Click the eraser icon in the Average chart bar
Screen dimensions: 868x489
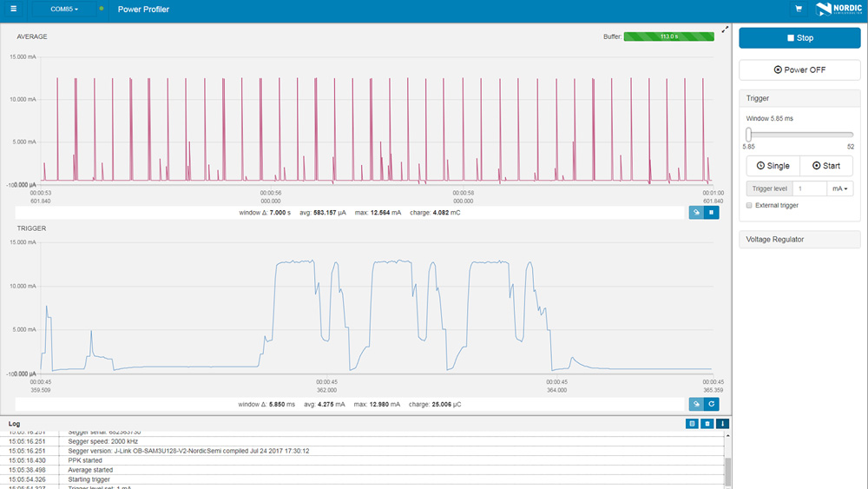696,212
